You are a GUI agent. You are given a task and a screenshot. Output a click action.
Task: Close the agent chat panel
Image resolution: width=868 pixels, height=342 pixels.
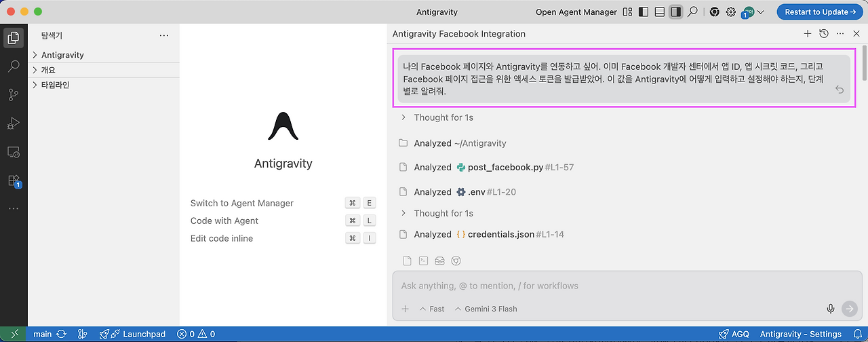[856, 33]
